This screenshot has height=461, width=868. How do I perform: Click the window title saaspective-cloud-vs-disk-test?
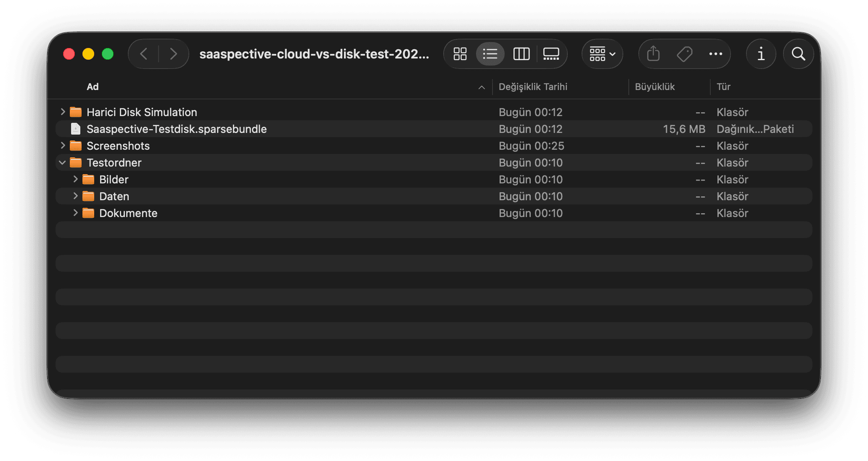[314, 54]
